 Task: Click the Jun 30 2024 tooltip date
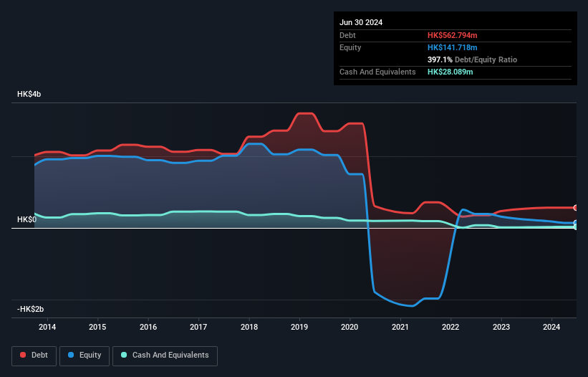pos(361,22)
